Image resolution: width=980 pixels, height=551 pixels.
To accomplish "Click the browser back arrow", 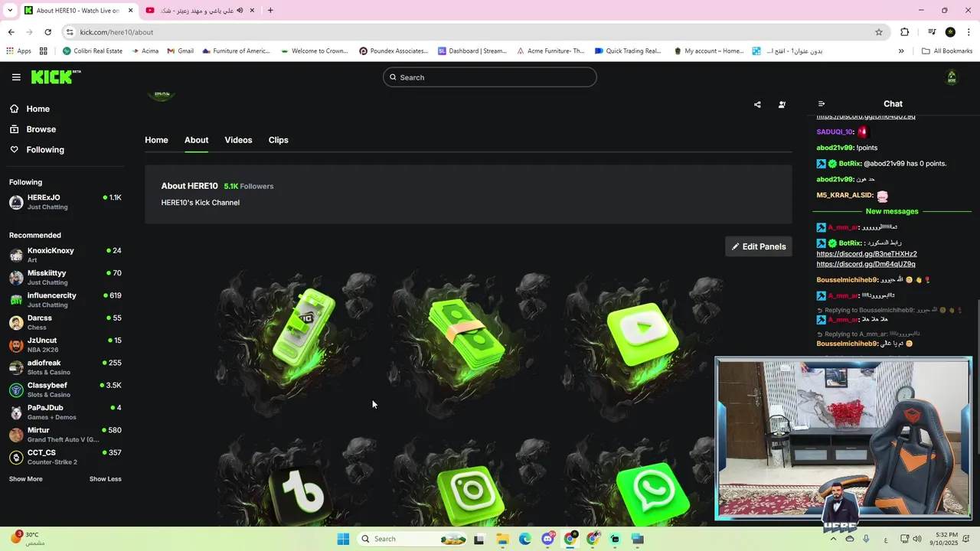I will click(11, 32).
